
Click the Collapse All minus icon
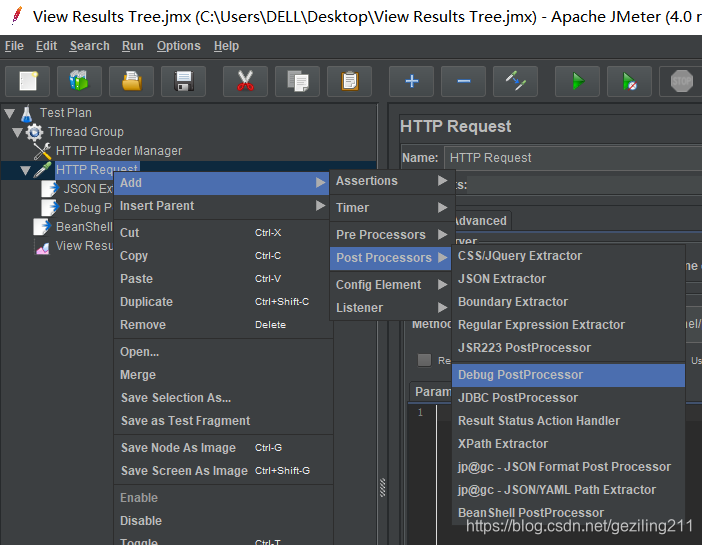463,82
